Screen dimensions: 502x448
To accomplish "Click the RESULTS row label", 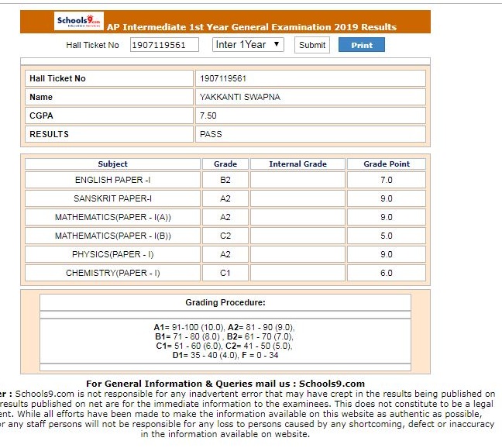I will tap(49, 134).
